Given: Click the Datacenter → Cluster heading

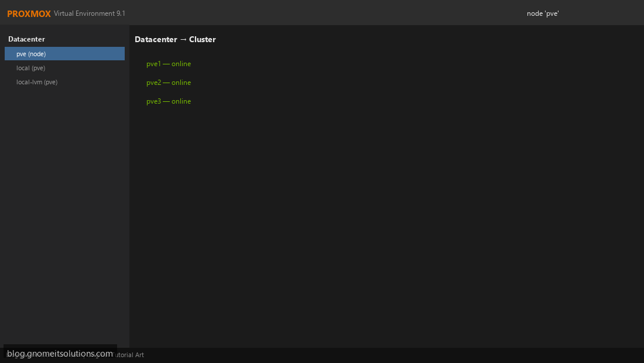Looking at the screenshot, I should [x=176, y=39].
